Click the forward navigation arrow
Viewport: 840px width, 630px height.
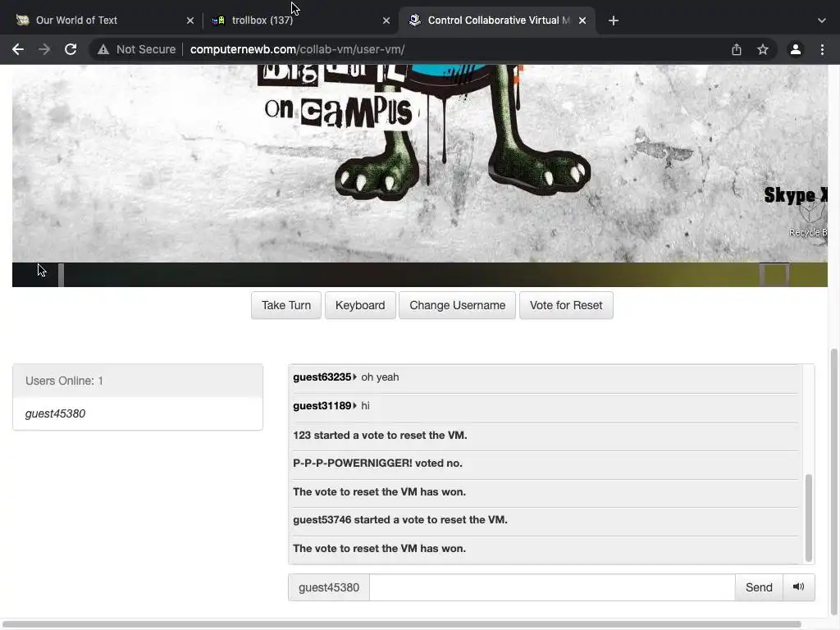(44, 49)
